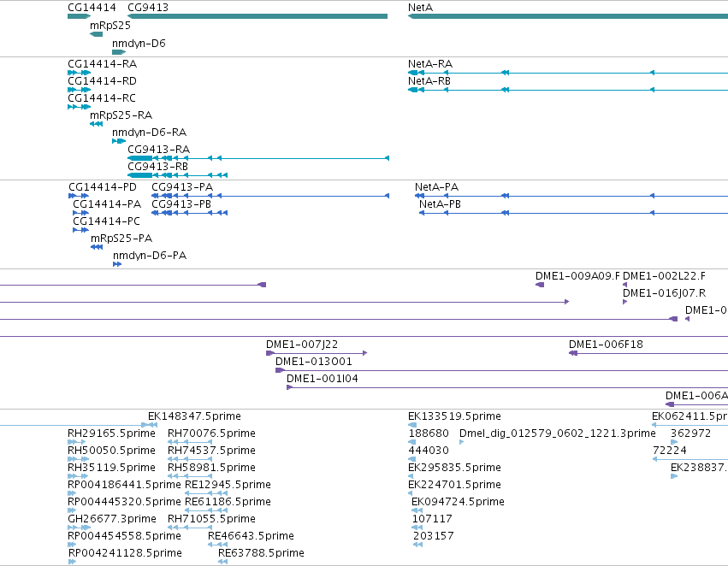Click protein NetA-PB

click(x=441, y=204)
